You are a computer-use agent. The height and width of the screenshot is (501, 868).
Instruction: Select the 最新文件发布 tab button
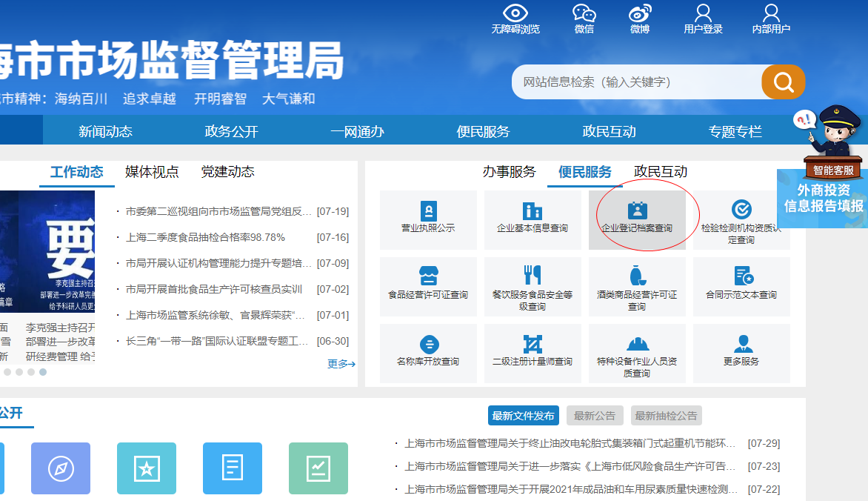(523, 416)
